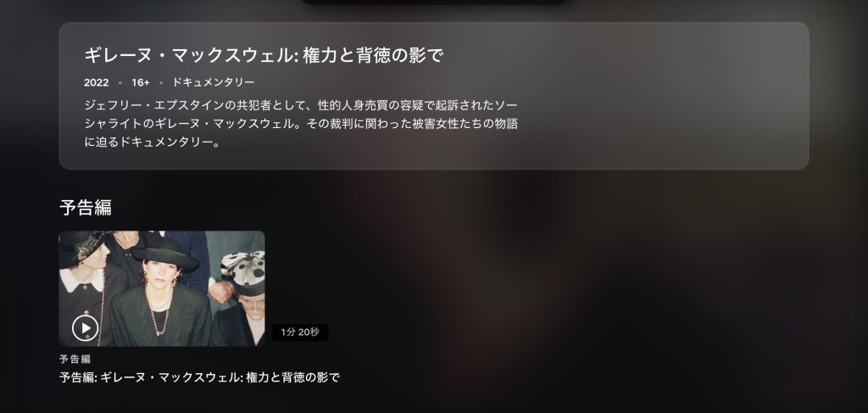Viewport: 868px width, 413px height.
Task: Click the main title ギレーヌ・マックスウェル: 権力と背徳の影で
Action: coord(264,55)
